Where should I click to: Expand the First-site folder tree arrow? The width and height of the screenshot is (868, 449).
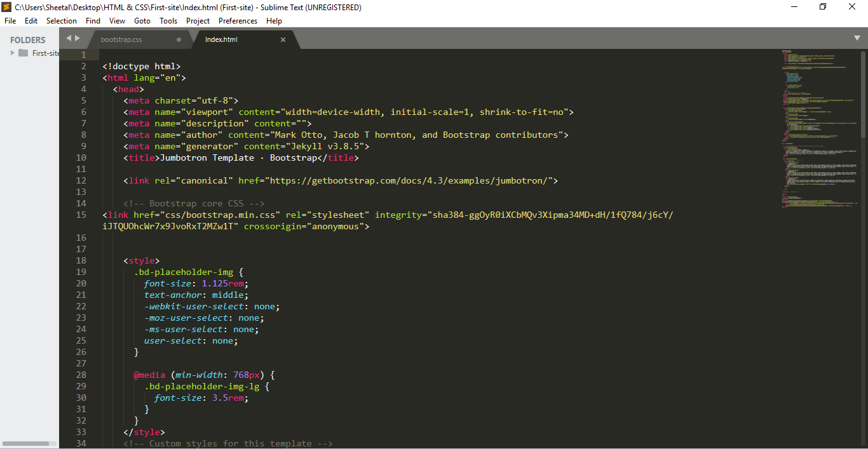click(x=12, y=53)
